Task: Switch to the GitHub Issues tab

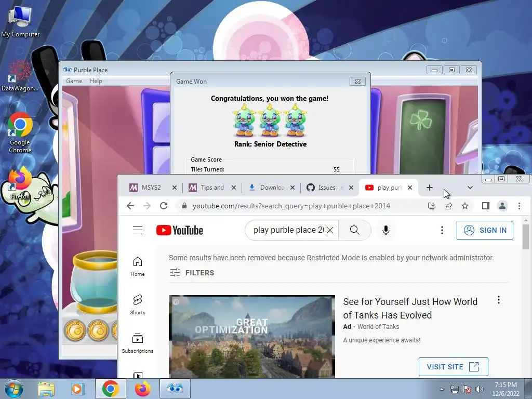Action: click(330, 188)
